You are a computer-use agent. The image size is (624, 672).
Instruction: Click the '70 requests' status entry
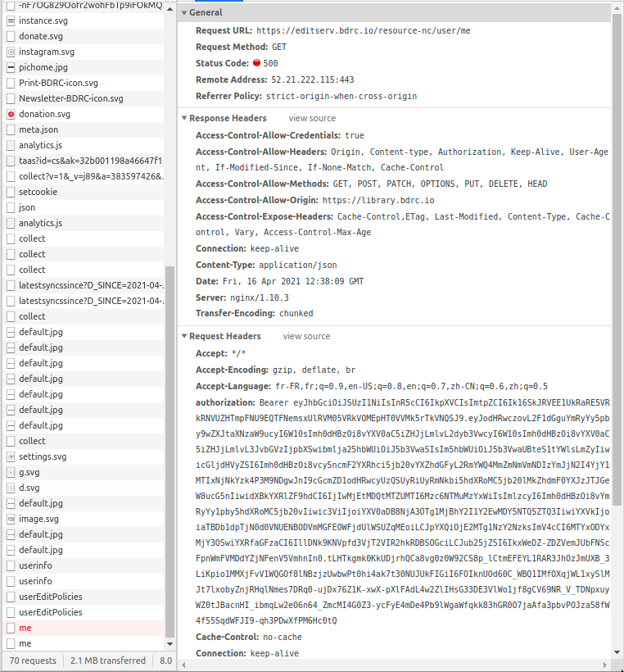coord(33,661)
